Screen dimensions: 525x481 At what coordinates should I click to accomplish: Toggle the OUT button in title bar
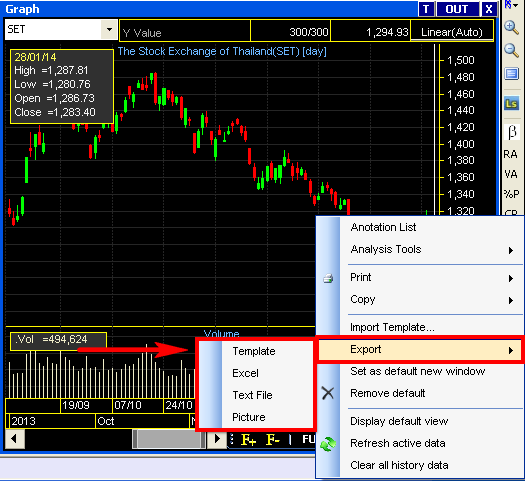457,9
